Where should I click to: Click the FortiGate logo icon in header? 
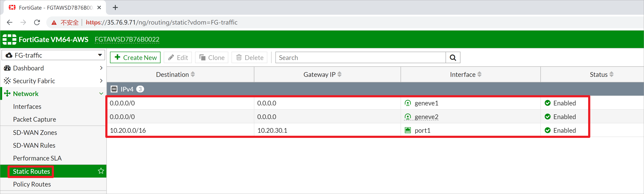9,39
